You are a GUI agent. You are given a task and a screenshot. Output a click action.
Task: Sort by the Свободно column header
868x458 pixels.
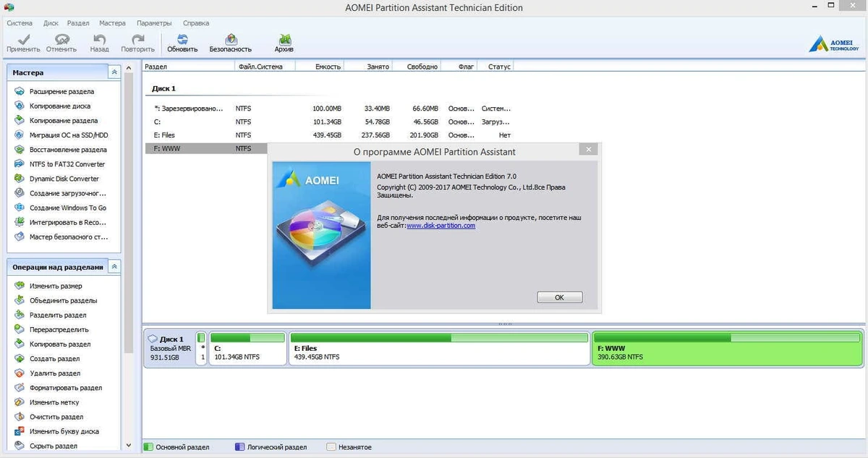[415, 67]
